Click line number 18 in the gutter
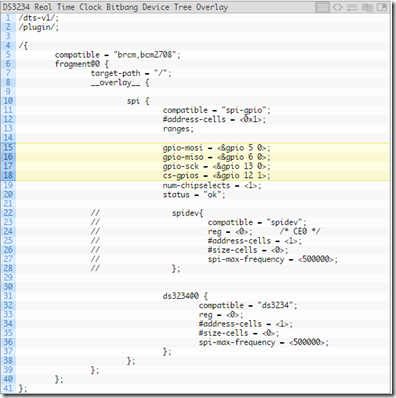Viewport: 396px width, 398px height. 8,176
